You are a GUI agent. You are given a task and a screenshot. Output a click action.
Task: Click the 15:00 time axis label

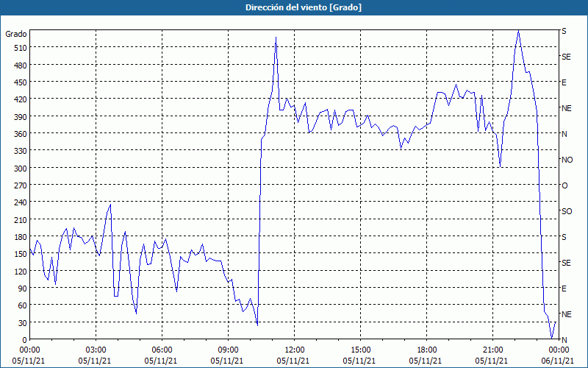click(361, 350)
